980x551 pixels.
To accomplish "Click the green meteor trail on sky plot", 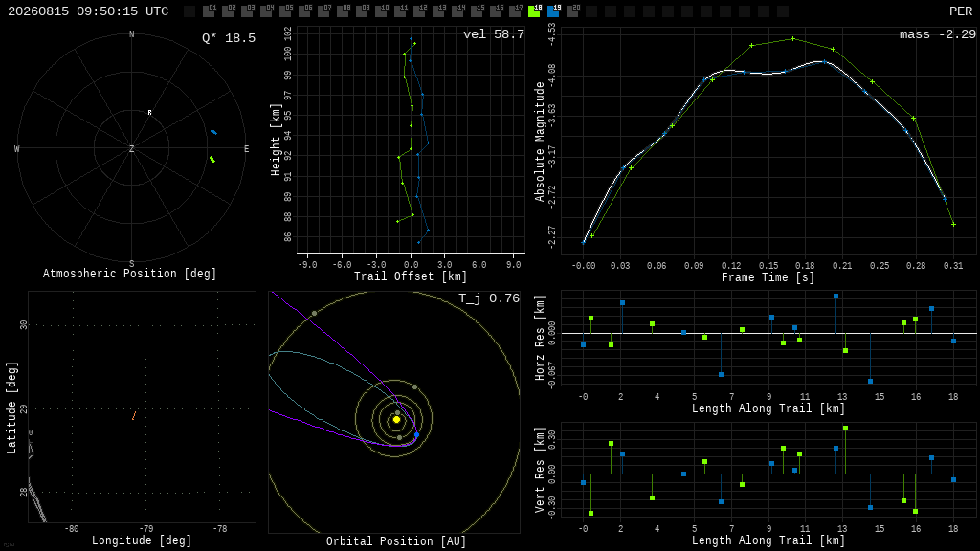I will click(x=212, y=160).
